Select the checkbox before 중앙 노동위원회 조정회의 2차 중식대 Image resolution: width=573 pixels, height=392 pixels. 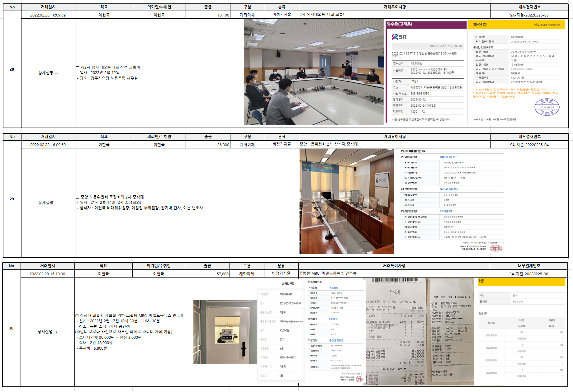78,197
